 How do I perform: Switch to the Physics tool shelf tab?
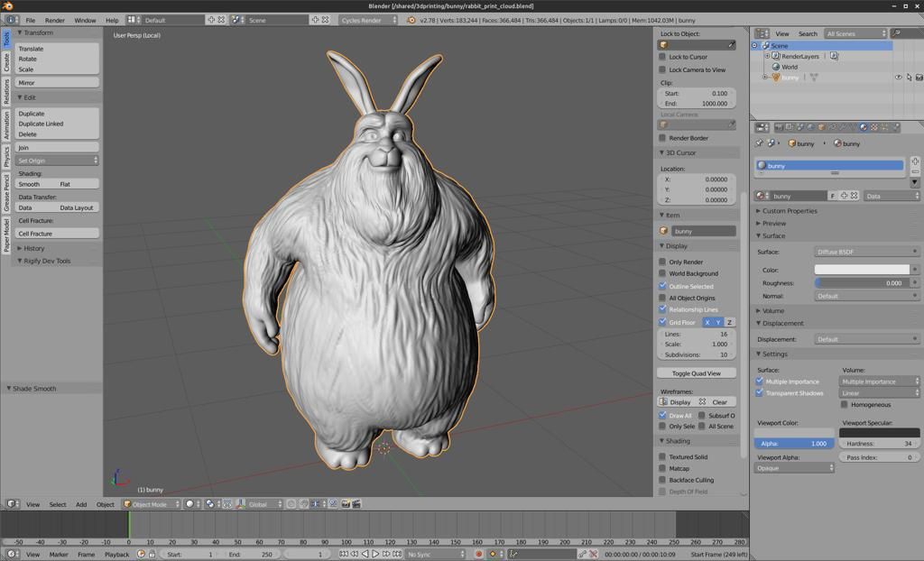pyautogui.click(x=6, y=156)
